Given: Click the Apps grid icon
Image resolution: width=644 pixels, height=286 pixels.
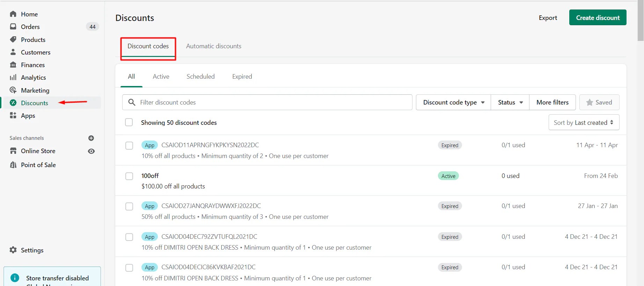Looking at the screenshot, I should click(x=13, y=115).
